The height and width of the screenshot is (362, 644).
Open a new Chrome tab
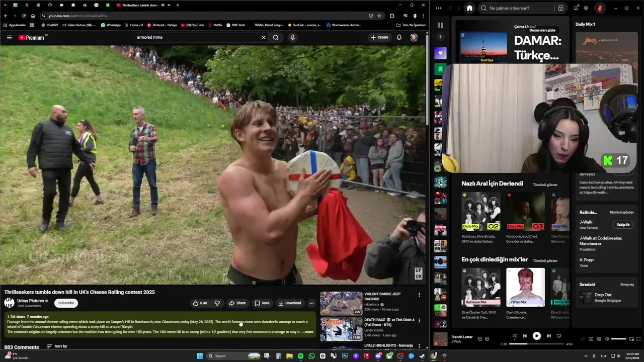tap(177, 5)
